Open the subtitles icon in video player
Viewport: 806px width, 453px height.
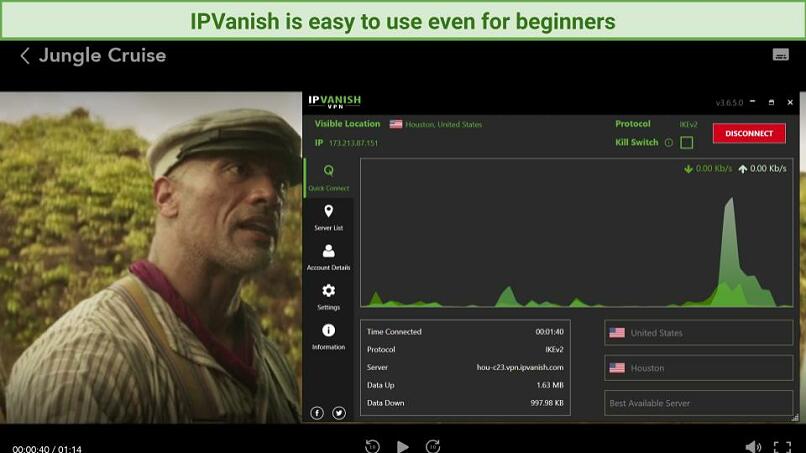pos(780,55)
